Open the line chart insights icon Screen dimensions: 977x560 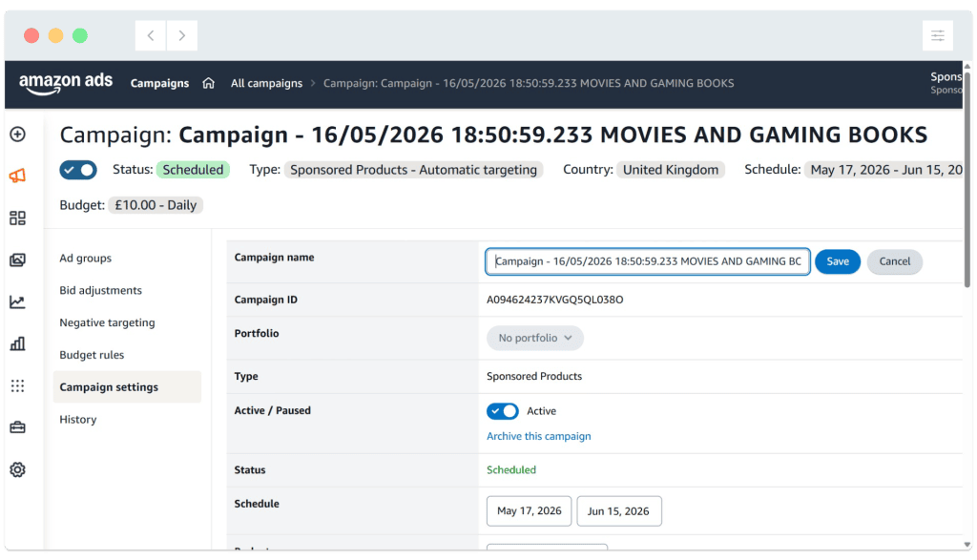coord(17,302)
